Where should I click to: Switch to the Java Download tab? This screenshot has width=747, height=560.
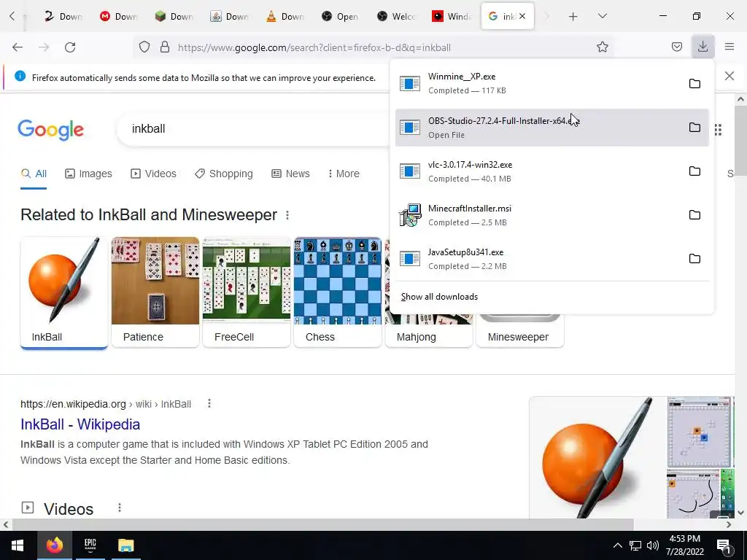tap(231, 16)
